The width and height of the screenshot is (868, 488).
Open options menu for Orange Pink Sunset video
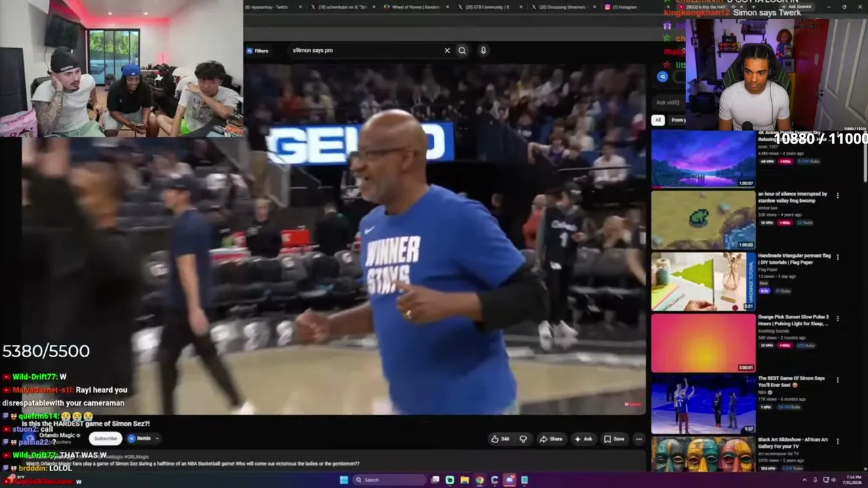837,318
